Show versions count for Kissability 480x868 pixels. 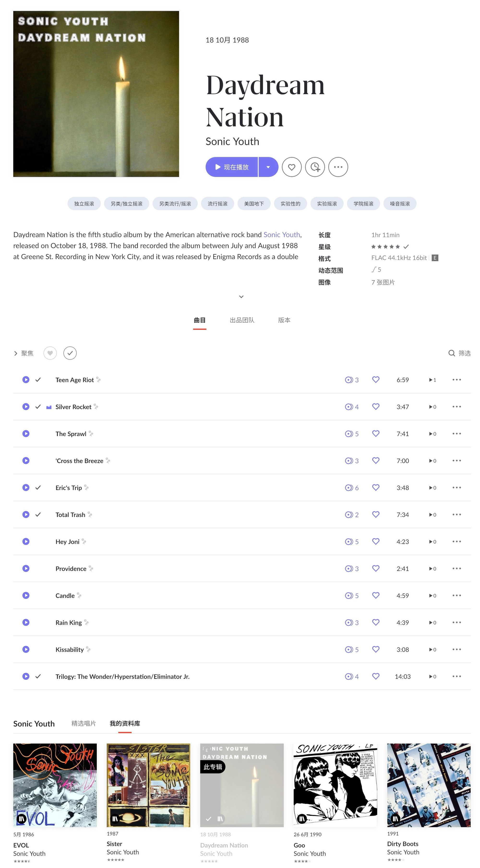point(352,649)
